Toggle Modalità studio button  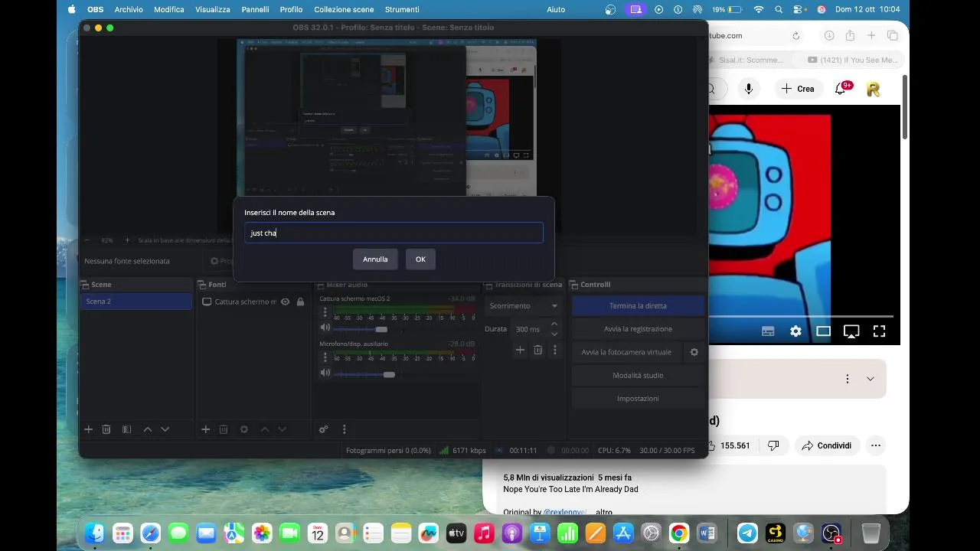pos(638,375)
